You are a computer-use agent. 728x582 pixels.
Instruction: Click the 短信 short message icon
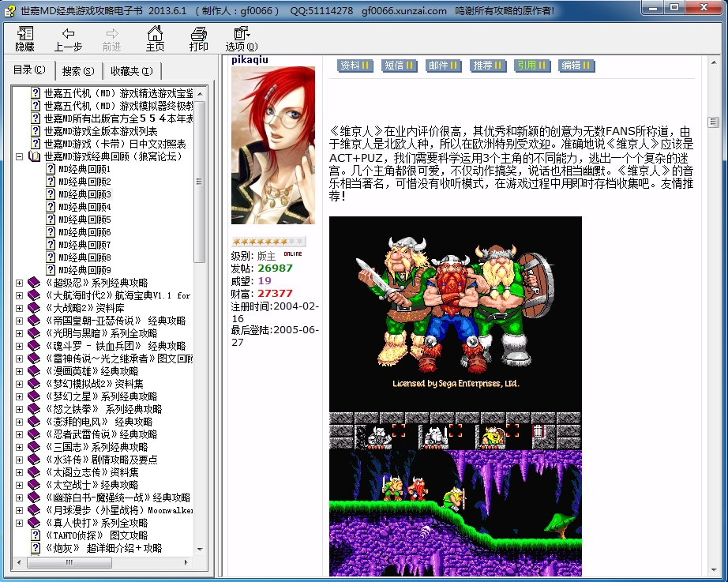click(x=399, y=66)
